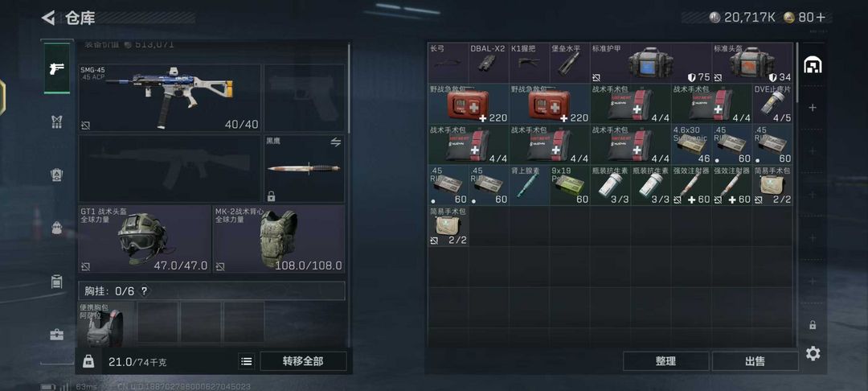Open the armor vest sidebar category
This screenshot has height=391, width=868.
tap(56, 121)
